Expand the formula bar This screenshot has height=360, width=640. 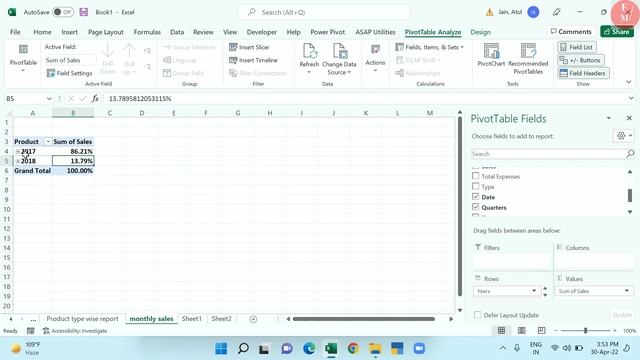(631, 98)
